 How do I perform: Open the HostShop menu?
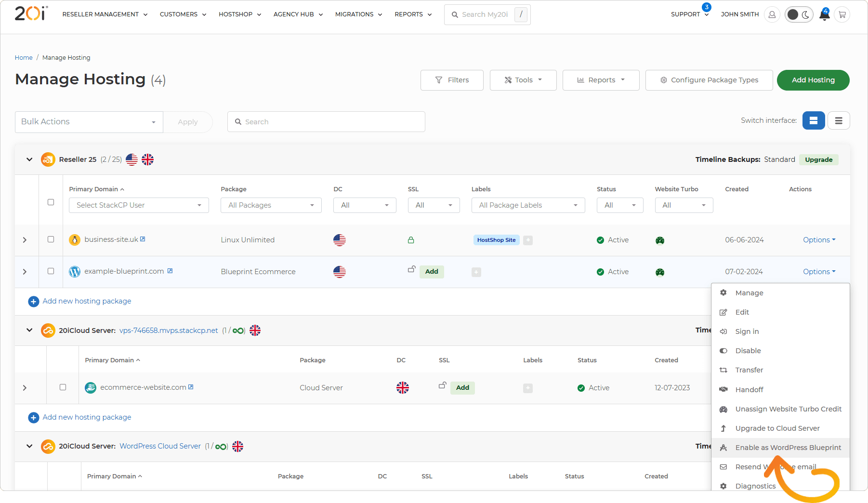(240, 14)
